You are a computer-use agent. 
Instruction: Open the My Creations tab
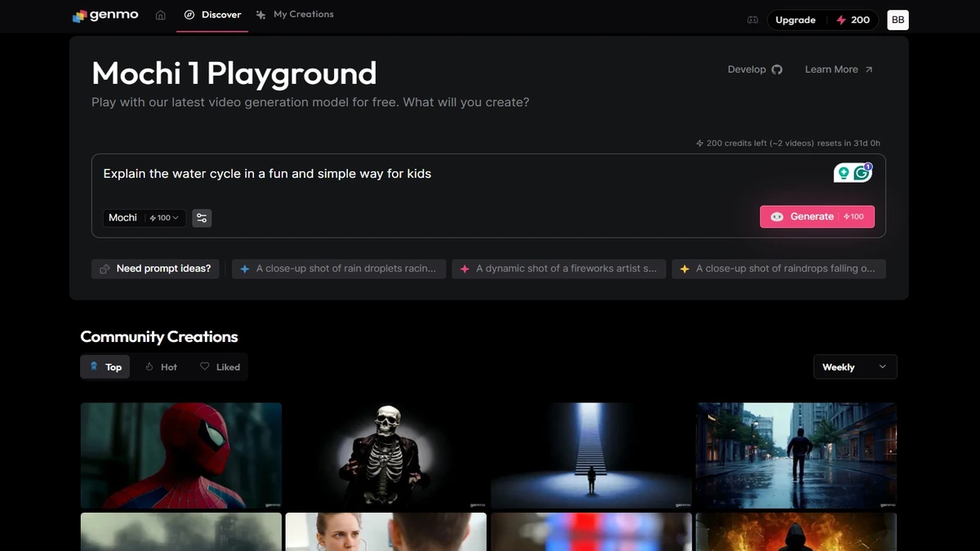point(295,15)
